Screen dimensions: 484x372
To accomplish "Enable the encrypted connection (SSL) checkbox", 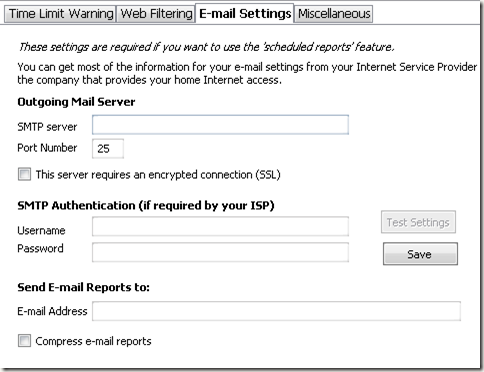I will pyautogui.click(x=24, y=174).
